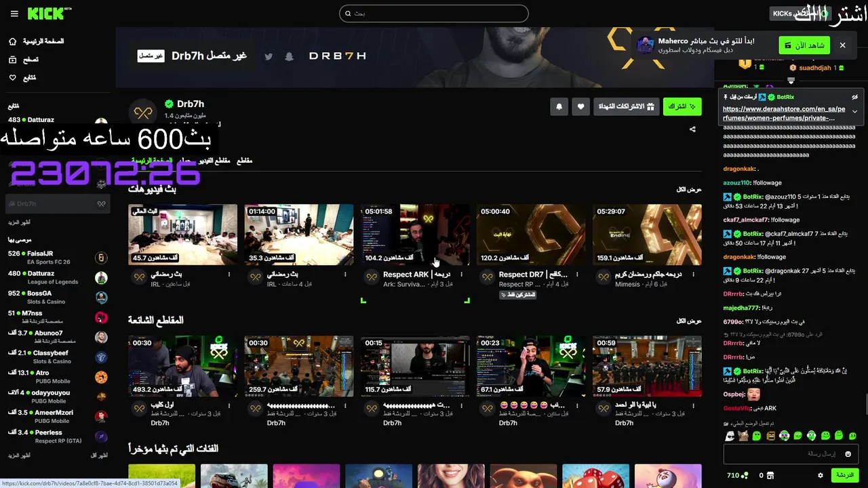Open Classybeef recommended channel
This screenshot has width=868, height=488.
pos(58,357)
